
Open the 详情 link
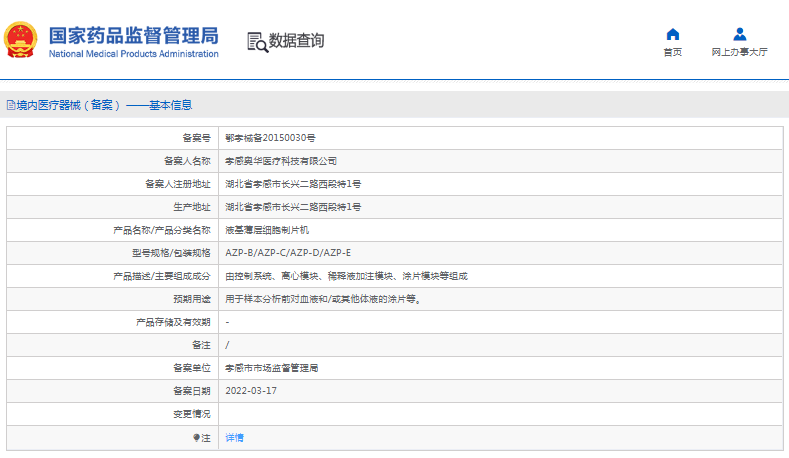(234, 438)
